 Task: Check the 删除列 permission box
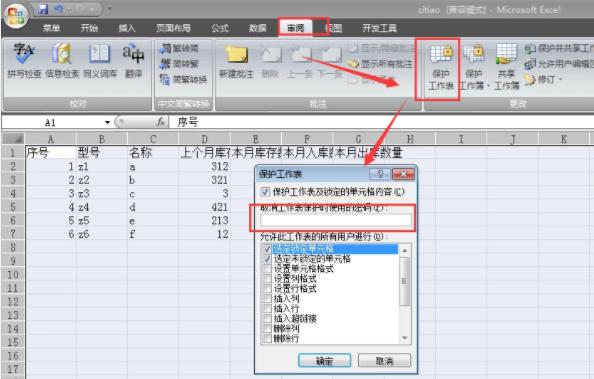pos(267,328)
